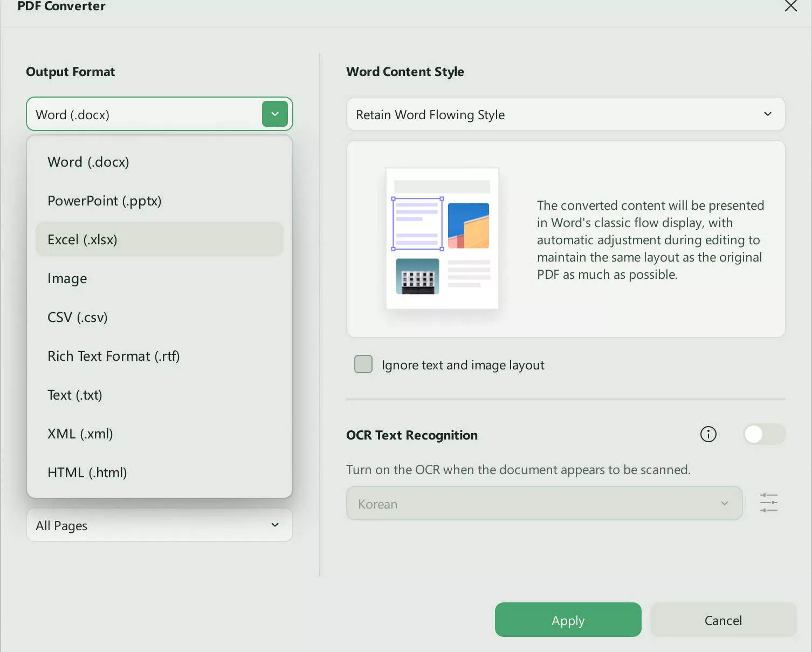The width and height of the screenshot is (812, 652).
Task: Click the OCR info icon
Action: [x=708, y=434]
